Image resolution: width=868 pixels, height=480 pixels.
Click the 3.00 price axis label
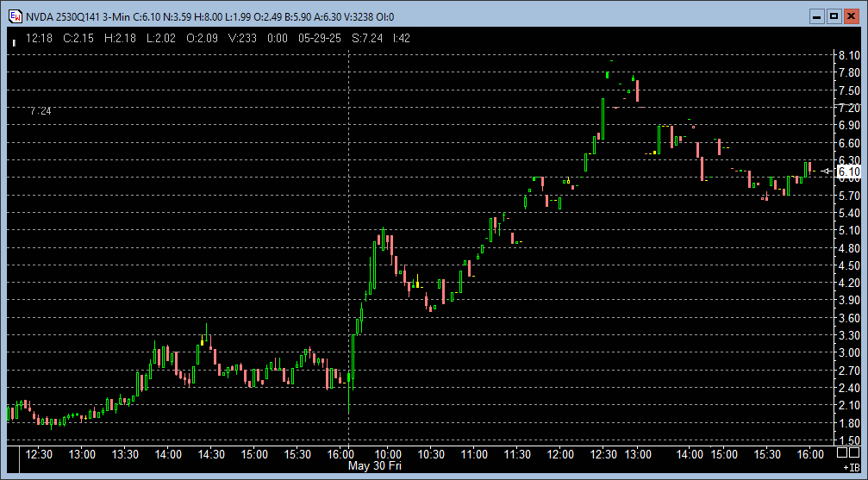tap(849, 353)
